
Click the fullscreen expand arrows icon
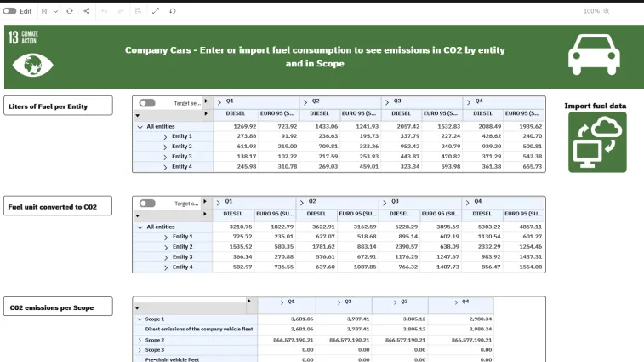click(x=156, y=11)
